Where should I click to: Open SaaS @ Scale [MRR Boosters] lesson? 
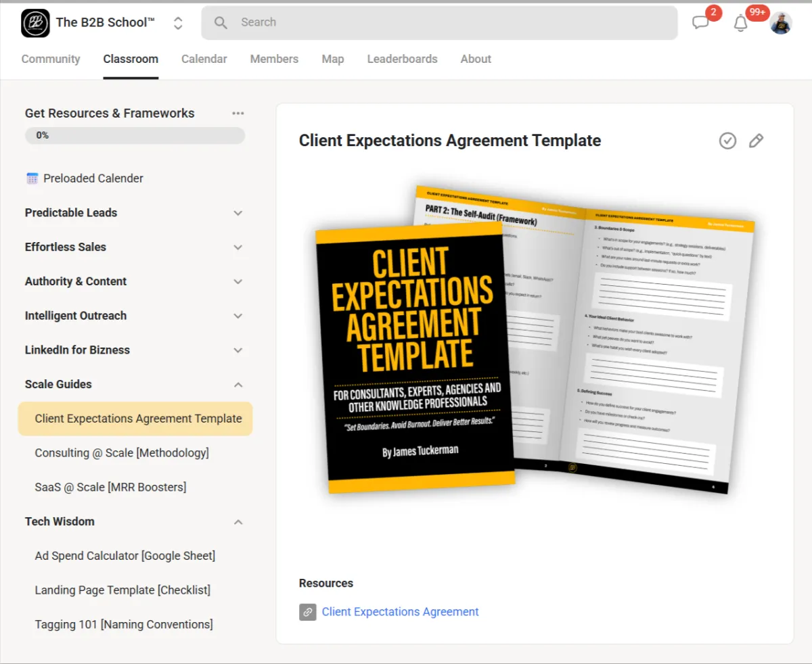coord(110,488)
